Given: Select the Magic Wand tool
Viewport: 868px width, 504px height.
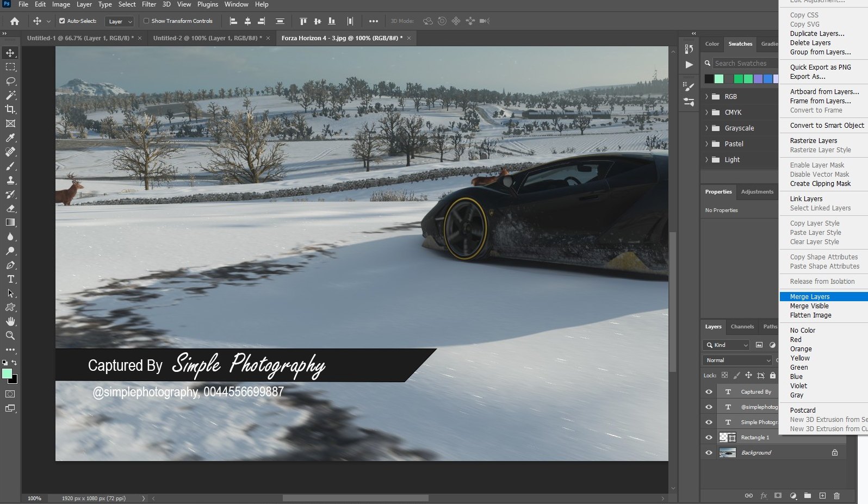Looking at the screenshot, I should (10, 95).
